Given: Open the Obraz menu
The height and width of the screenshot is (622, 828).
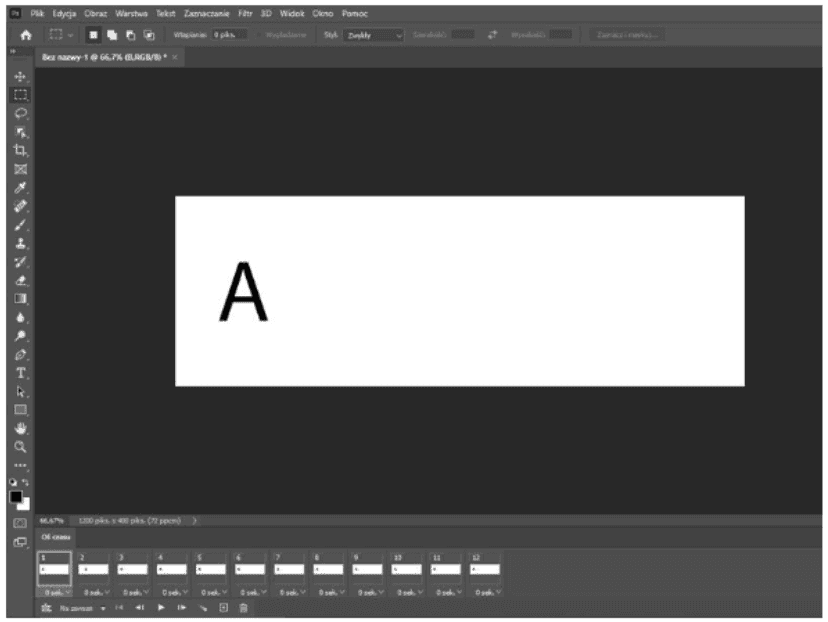Looking at the screenshot, I should 96,13.
